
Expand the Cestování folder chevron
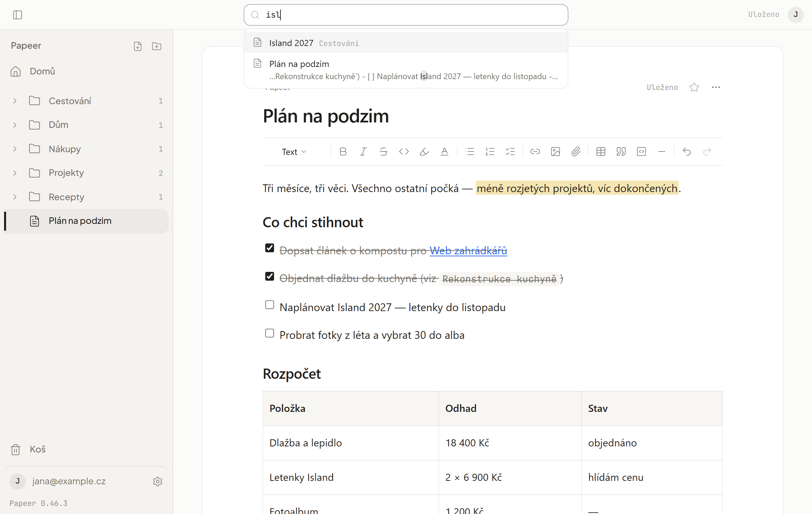pyautogui.click(x=15, y=101)
